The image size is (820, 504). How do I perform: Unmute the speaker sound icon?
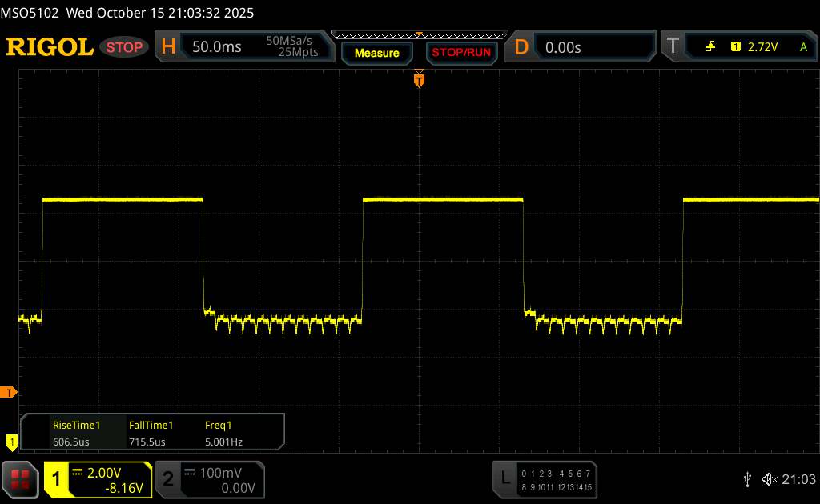pyautogui.click(x=769, y=478)
